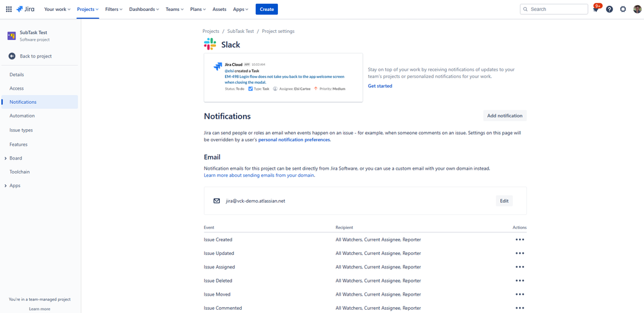644x313 pixels.
Task: Expand the Apps section in sidebar
Action: click(6, 185)
